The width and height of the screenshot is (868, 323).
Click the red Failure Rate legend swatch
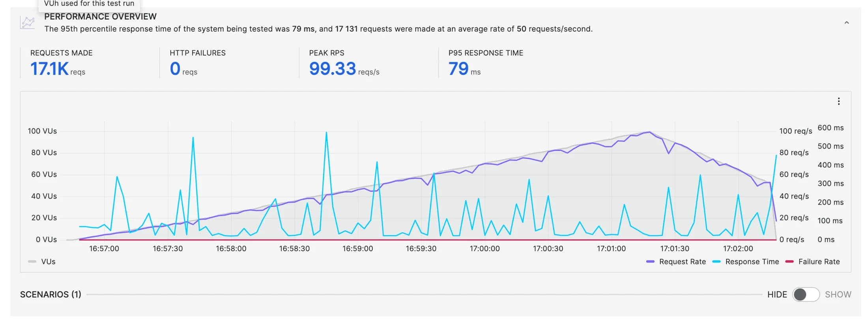[x=789, y=262]
